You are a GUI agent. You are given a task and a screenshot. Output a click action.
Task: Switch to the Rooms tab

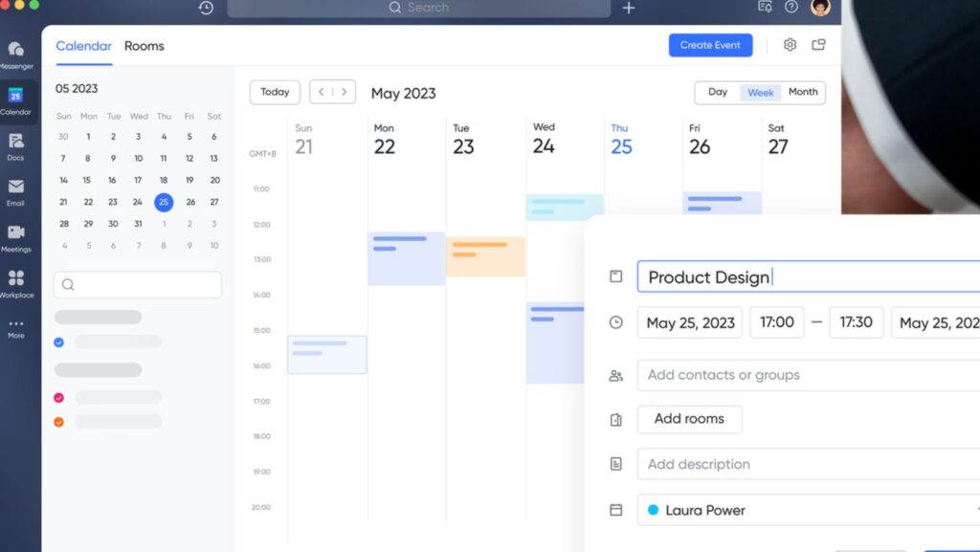tap(144, 46)
